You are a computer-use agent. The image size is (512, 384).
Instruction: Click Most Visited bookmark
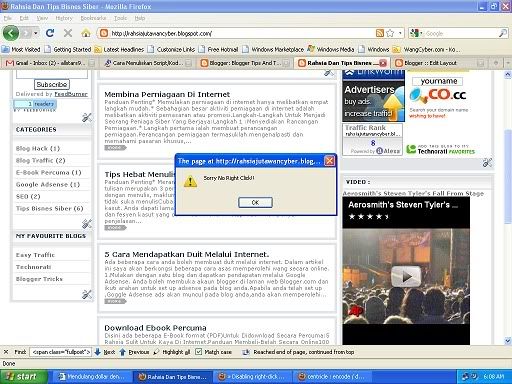coord(21,49)
